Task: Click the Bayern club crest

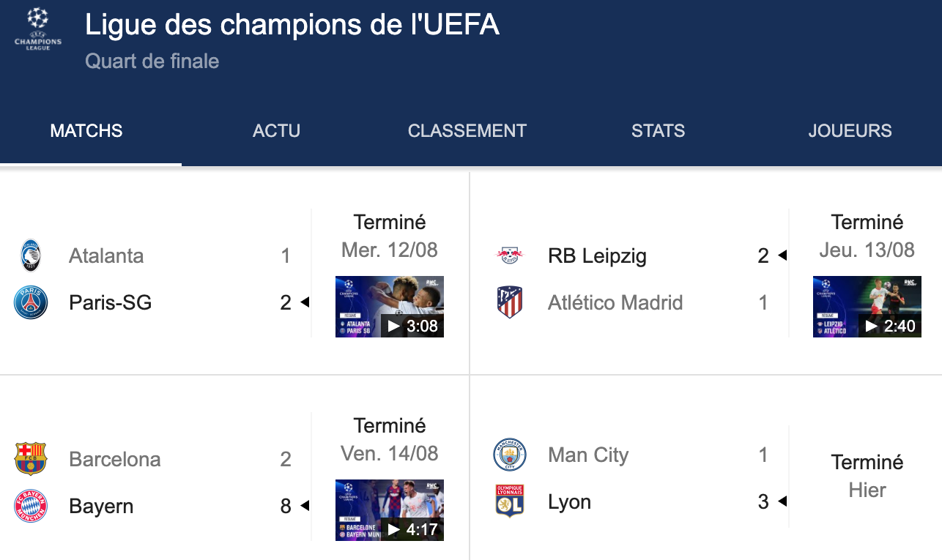Action: [31, 506]
